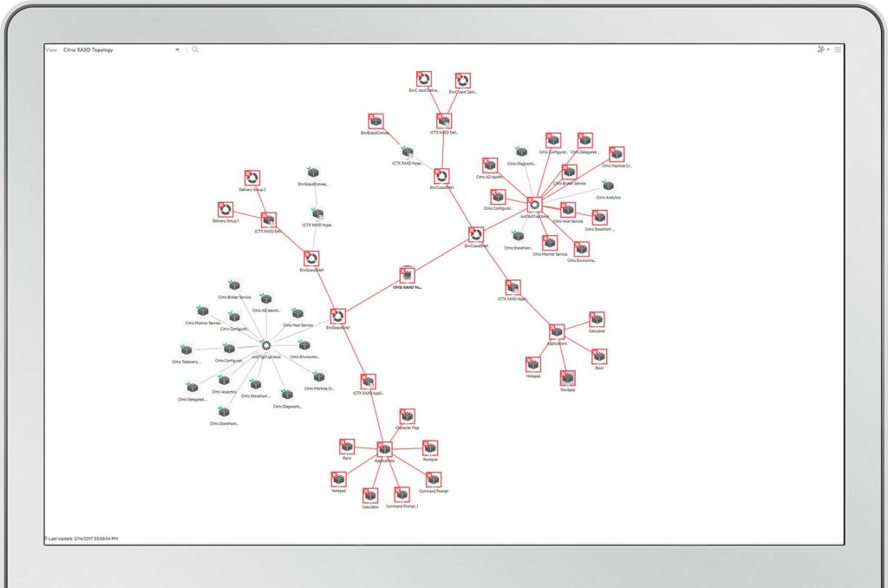Screen dimensions: 888x588
Task: Select the green-checked gear server hub node
Action: (265, 345)
